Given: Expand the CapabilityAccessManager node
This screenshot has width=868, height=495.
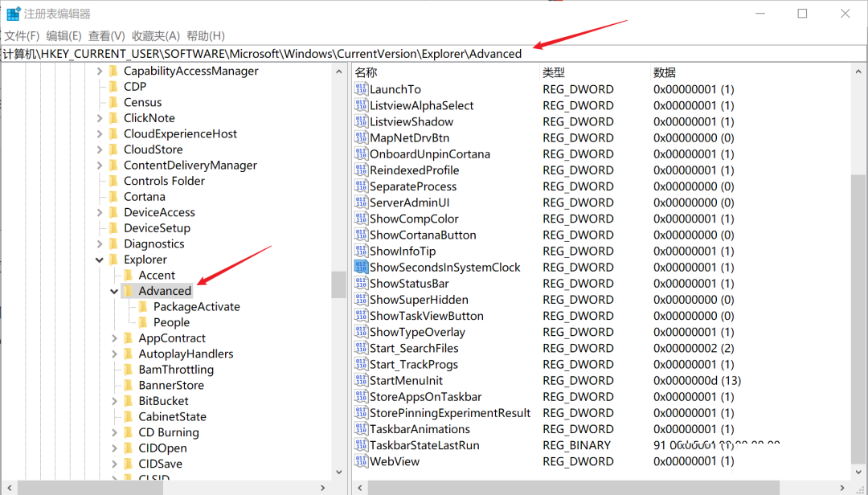Looking at the screenshot, I should [99, 71].
